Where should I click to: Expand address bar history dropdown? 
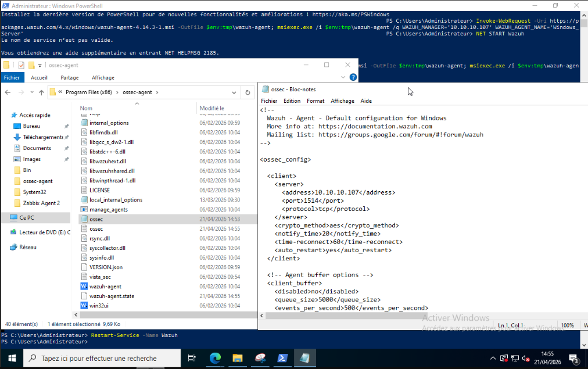pyautogui.click(x=234, y=92)
